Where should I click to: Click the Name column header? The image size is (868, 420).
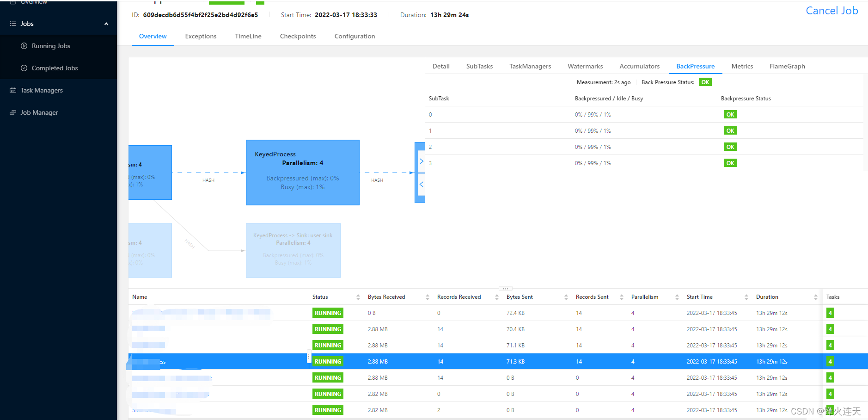point(140,297)
